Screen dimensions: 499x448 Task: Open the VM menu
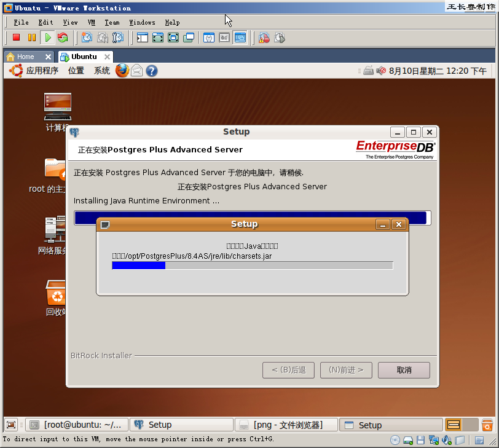(92, 22)
